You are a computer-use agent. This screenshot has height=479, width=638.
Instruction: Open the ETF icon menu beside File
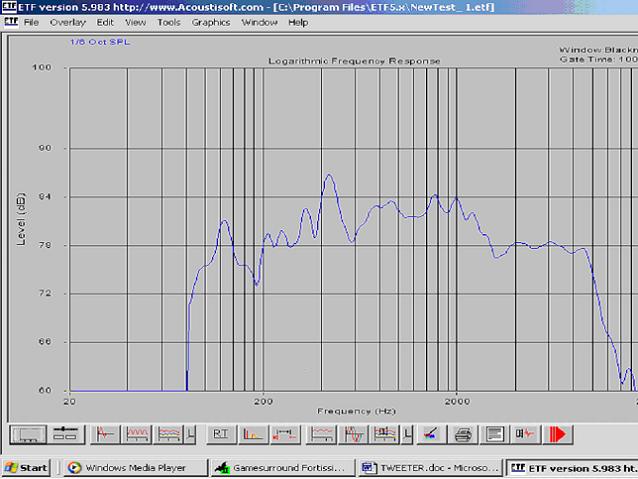(x=9, y=22)
